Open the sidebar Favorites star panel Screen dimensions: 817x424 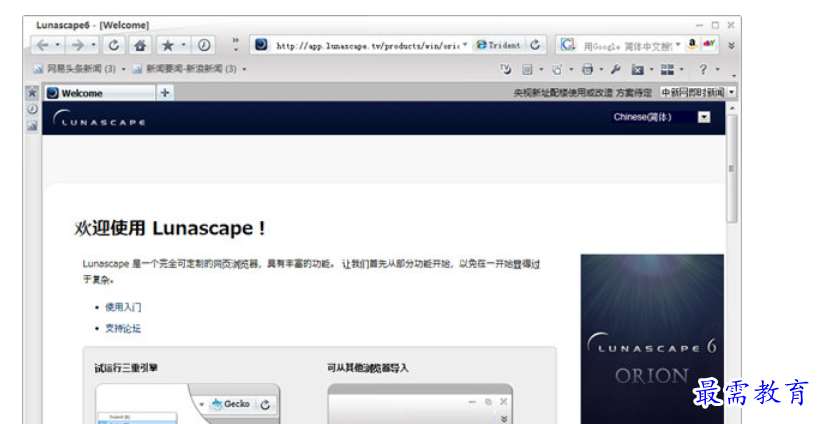32,93
